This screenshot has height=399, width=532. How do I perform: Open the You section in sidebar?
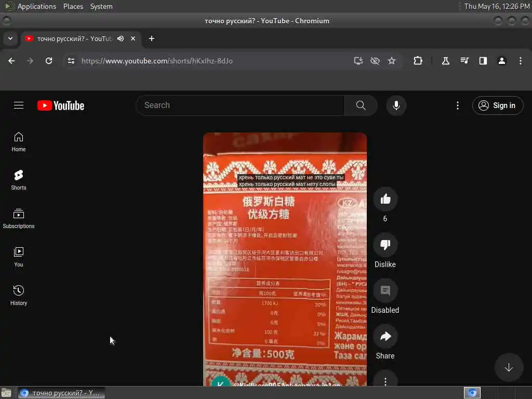[x=19, y=257]
